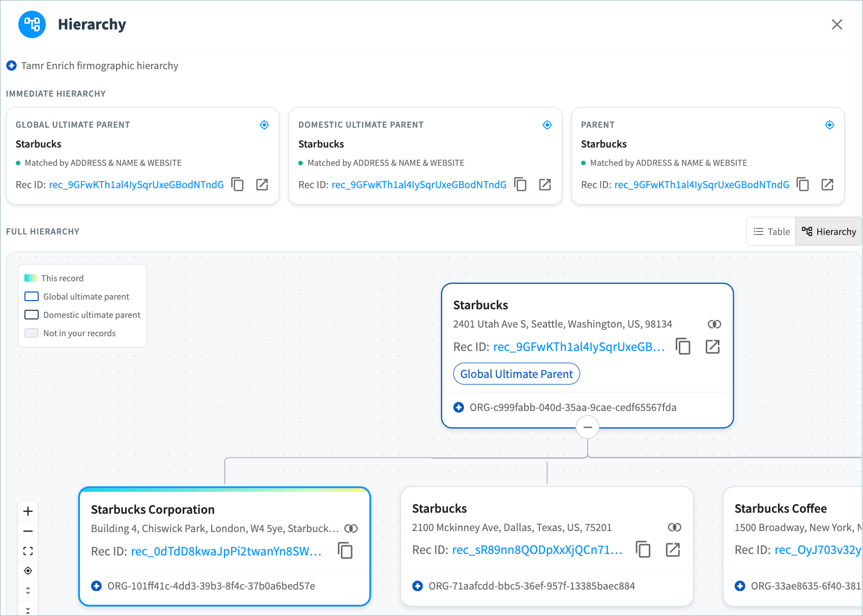
Task: Click locate icon on Global Ultimate Parent card
Action: coord(264,125)
